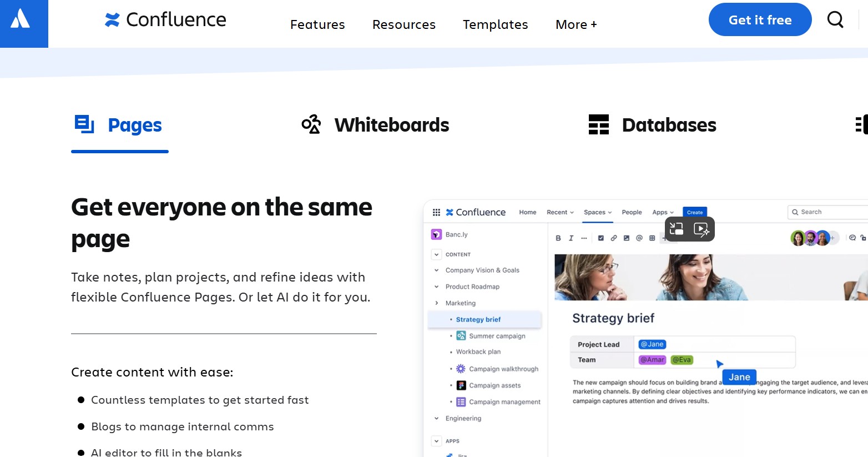Click the 'Team' table cell
The height and width of the screenshot is (457, 868).
pos(602,360)
